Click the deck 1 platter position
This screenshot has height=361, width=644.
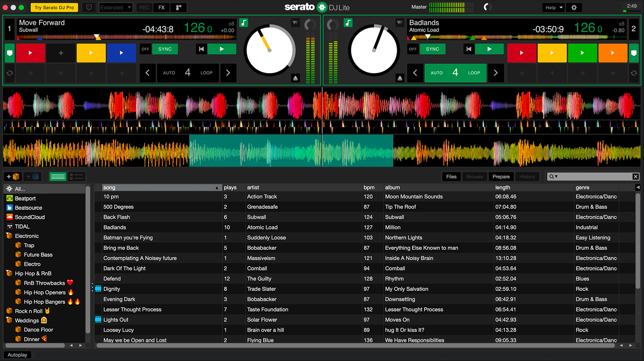(x=269, y=50)
